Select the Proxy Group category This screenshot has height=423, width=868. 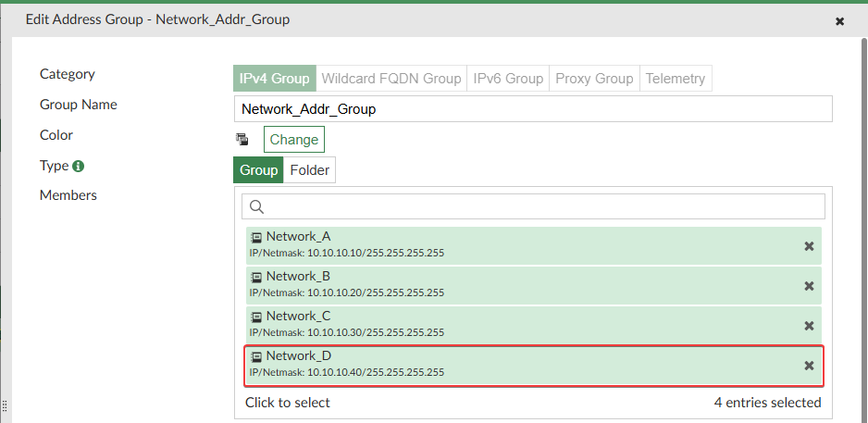(x=594, y=79)
